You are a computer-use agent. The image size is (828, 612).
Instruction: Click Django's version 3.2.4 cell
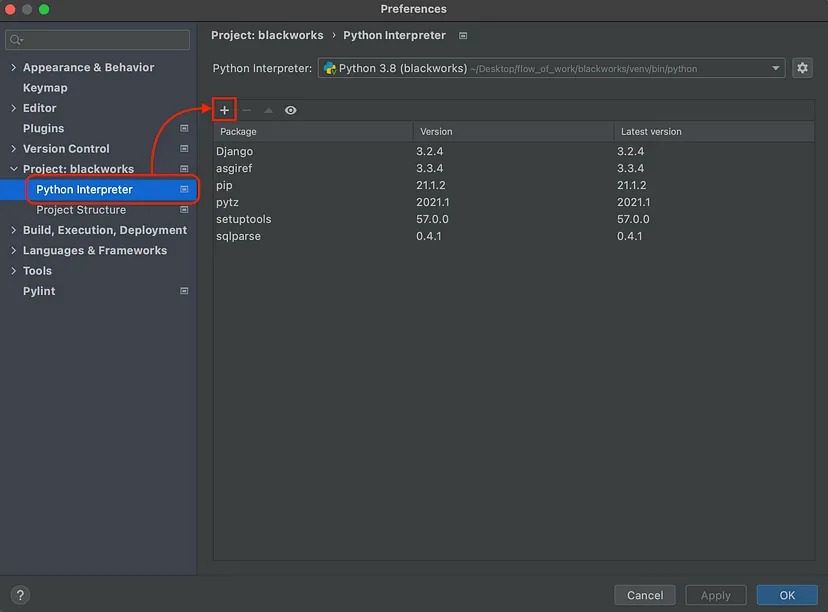tap(429, 151)
